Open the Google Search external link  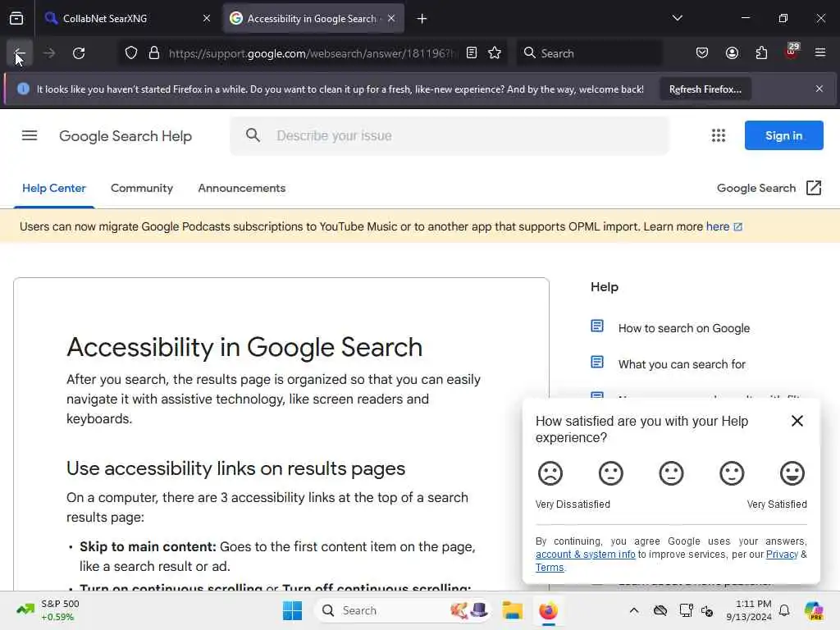coord(769,188)
